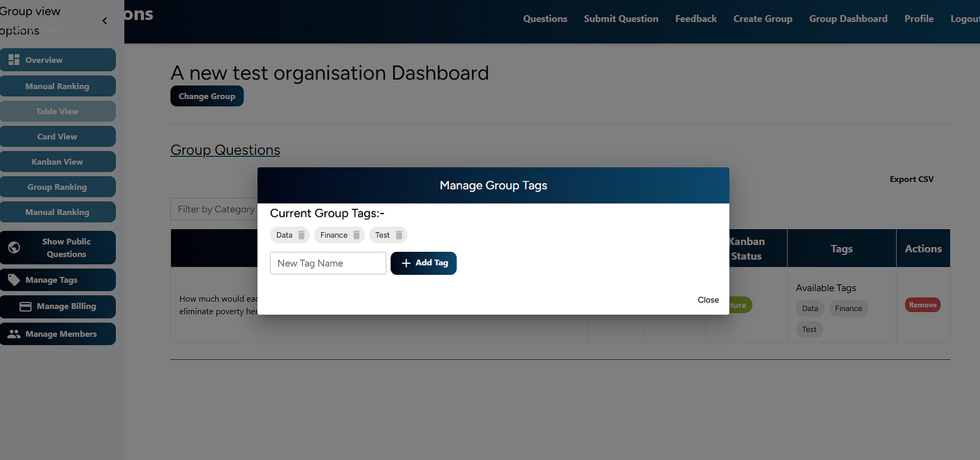The width and height of the screenshot is (980, 460).
Task: Select the Overview sidebar button
Action: coord(58,60)
